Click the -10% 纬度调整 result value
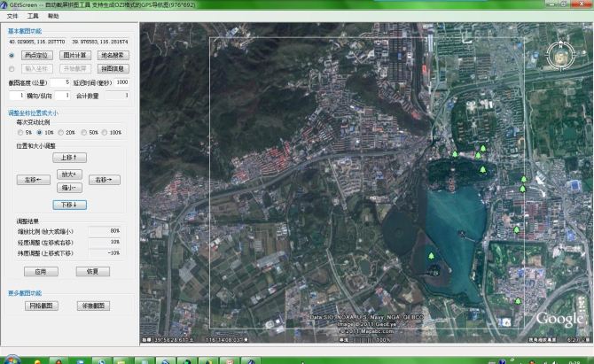The image size is (594, 364). tap(105, 252)
